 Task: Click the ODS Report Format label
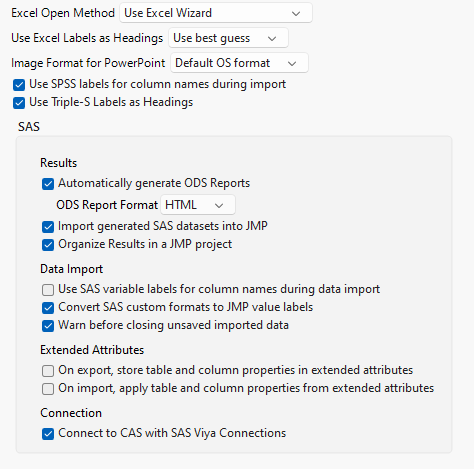[107, 205]
